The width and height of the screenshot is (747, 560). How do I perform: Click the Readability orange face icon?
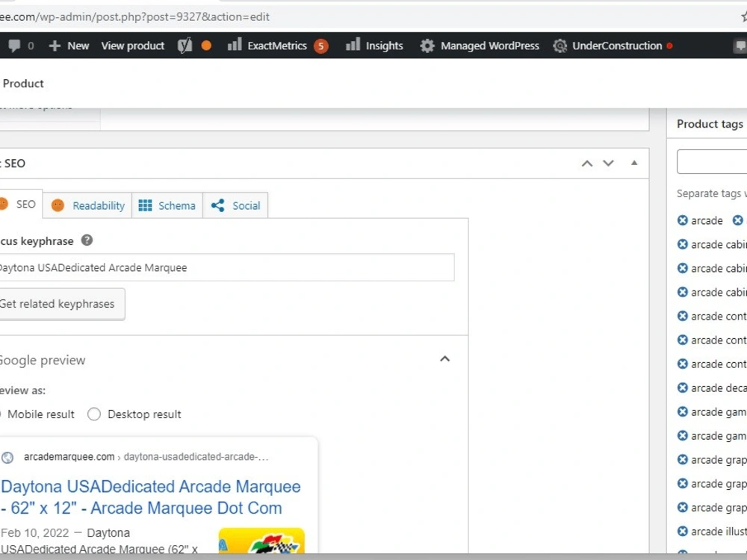tap(58, 205)
